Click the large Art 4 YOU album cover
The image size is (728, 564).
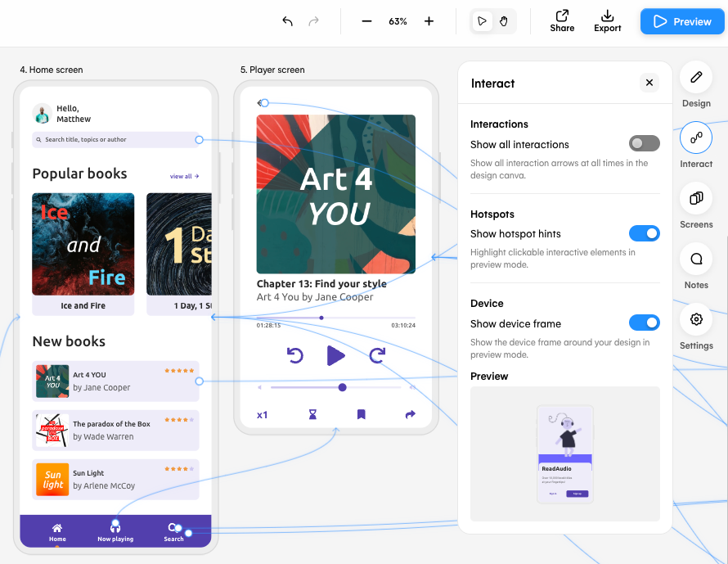pyautogui.click(x=335, y=194)
